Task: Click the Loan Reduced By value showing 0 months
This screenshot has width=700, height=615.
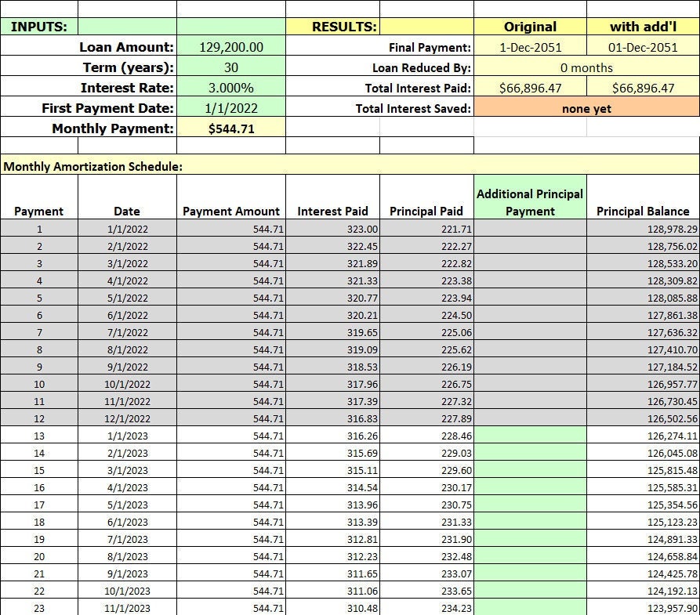Action: [585, 67]
